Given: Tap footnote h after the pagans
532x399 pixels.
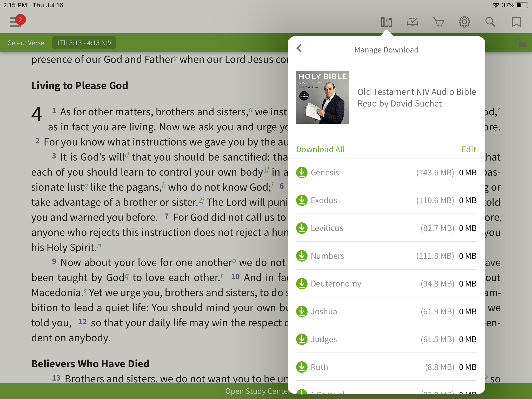Looking at the screenshot, I should pyautogui.click(x=164, y=185).
